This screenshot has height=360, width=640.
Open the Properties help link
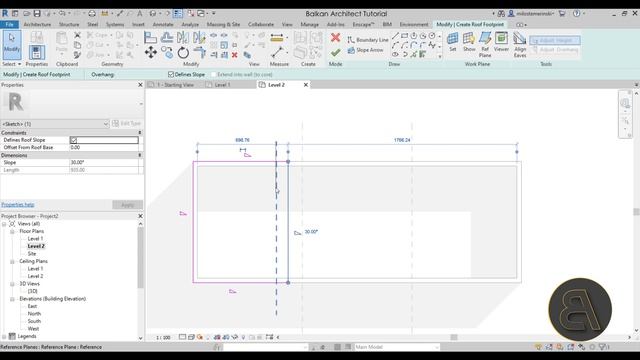click(18, 204)
